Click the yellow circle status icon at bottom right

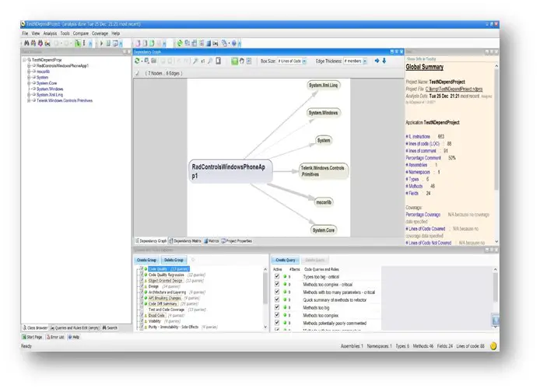tap(493, 346)
